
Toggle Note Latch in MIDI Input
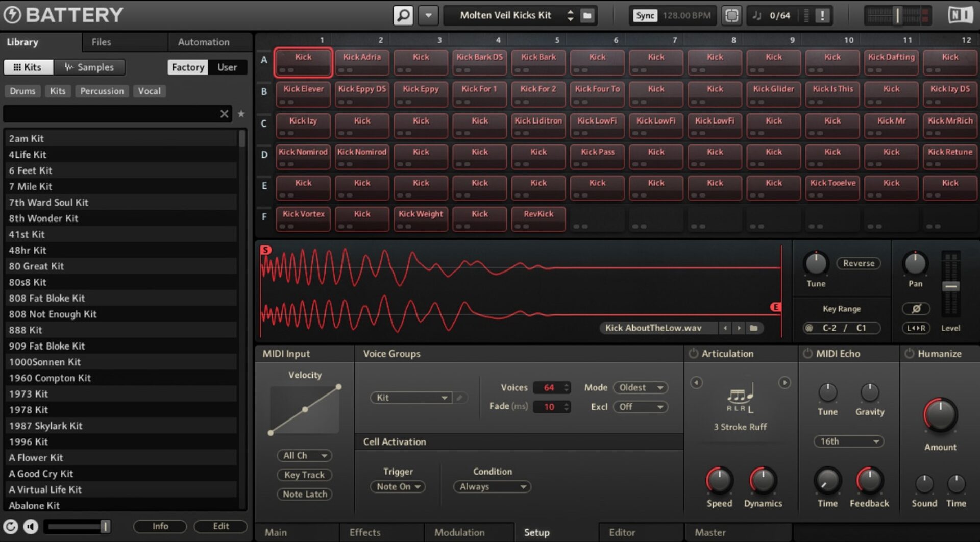[304, 494]
